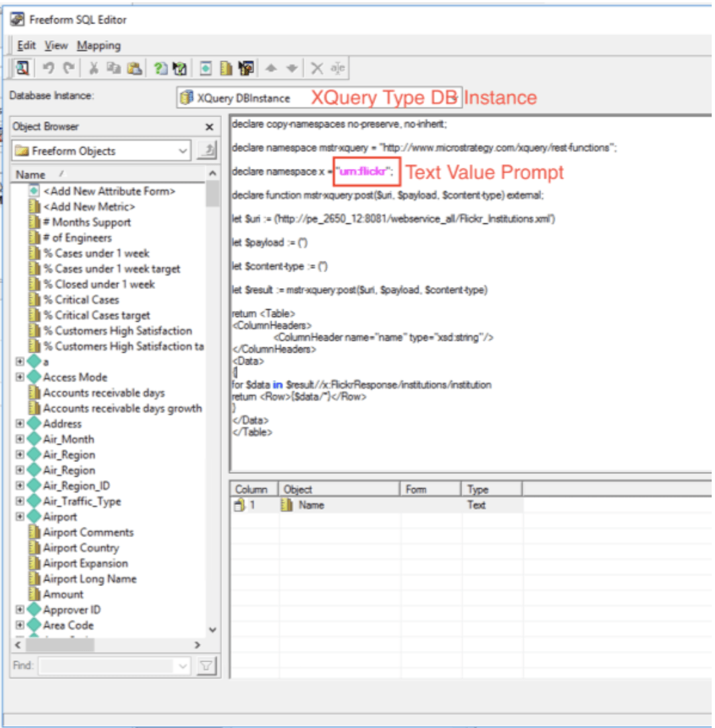This screenshot has height=728, width=715.
Task: Click the Add New Attribute Form toolbar icon
Action: point(206,68)
